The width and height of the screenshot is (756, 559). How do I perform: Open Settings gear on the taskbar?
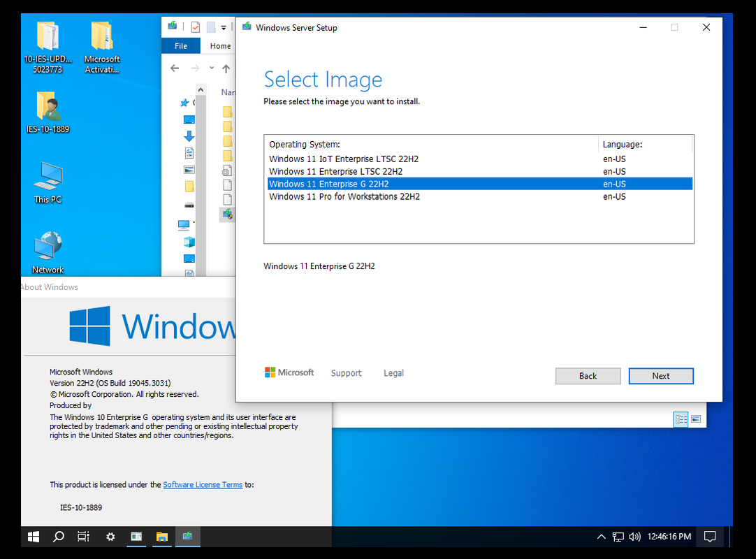pyautogui.click(x=110, y=537)
